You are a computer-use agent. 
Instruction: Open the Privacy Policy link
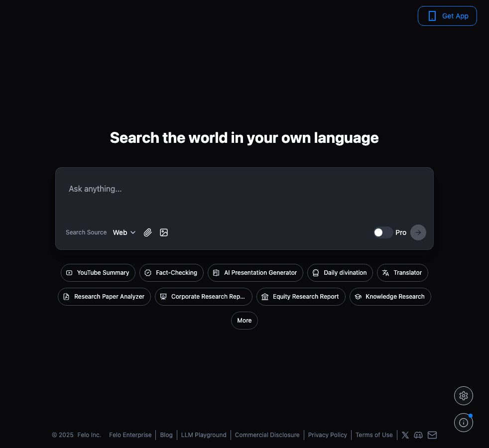(x=327, y=435)
